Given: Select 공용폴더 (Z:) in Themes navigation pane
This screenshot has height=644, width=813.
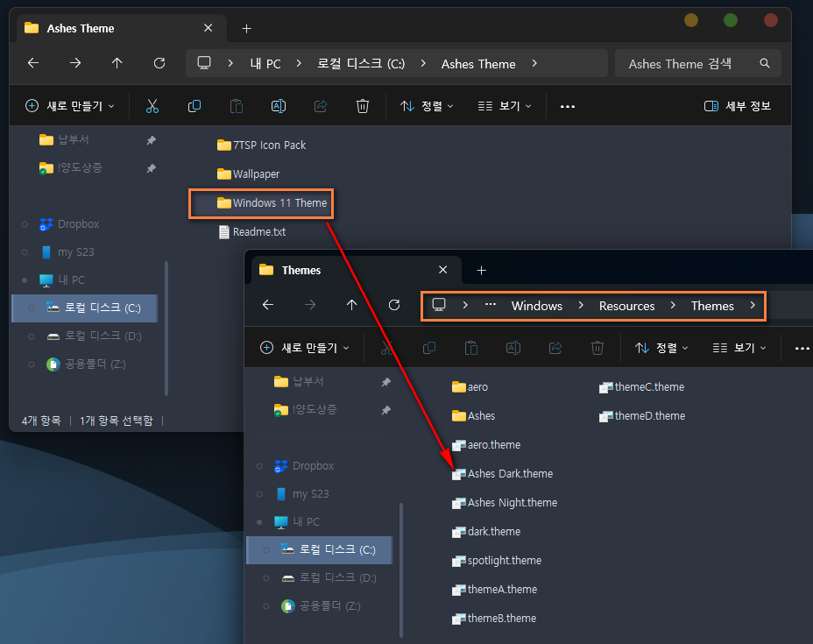Looking at the screenshot, I should pyautogui.click(x=321, y=605).
